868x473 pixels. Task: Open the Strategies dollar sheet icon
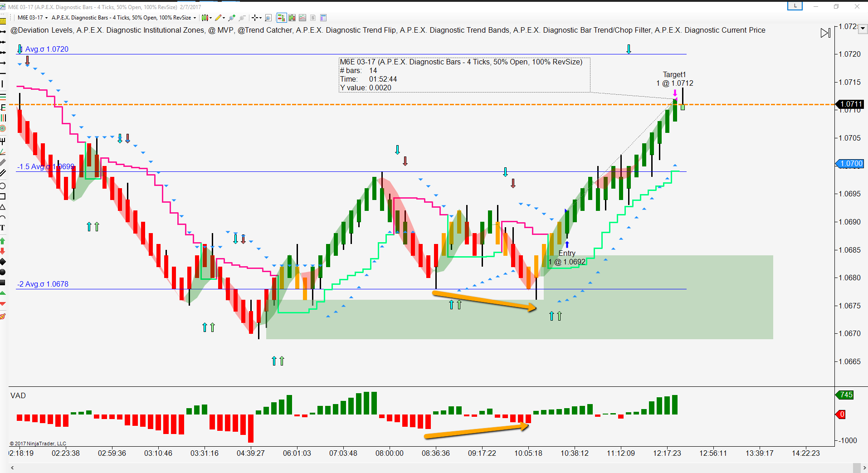(x=312, y=18)
